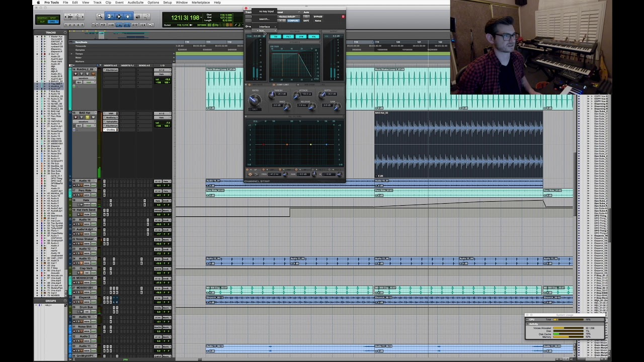Open the Track menu
644x362 pixels.
pos(97,3)
